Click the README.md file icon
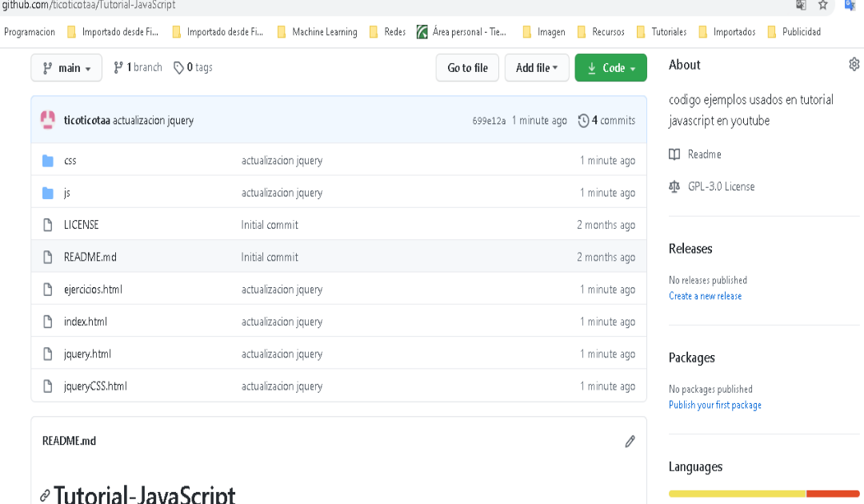This screenshot has height=504, width=864. 47,257
